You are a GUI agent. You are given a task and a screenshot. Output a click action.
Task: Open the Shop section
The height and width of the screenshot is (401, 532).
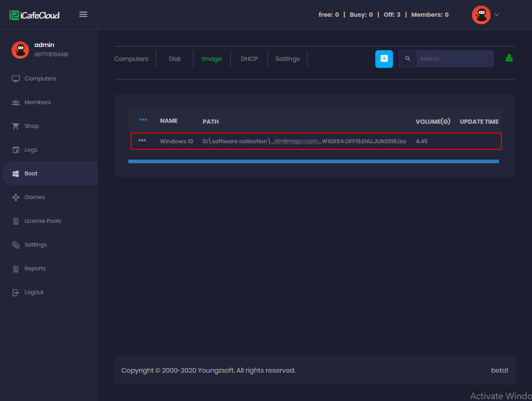[x=31, y=126]
